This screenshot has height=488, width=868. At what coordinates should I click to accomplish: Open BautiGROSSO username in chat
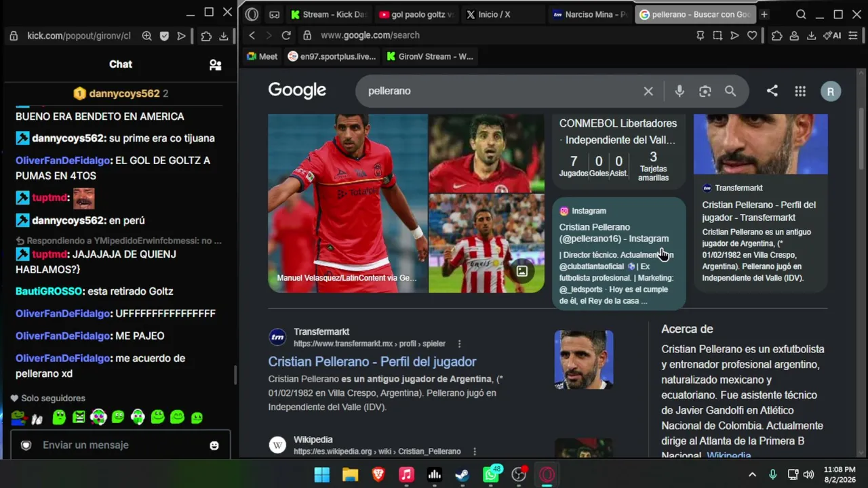[x=50, y=291]
